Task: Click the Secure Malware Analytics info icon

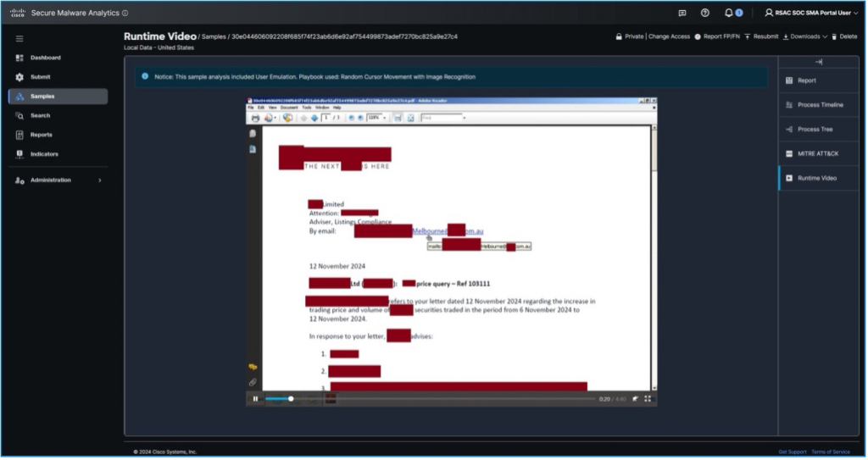Action: tap(125, 13)
